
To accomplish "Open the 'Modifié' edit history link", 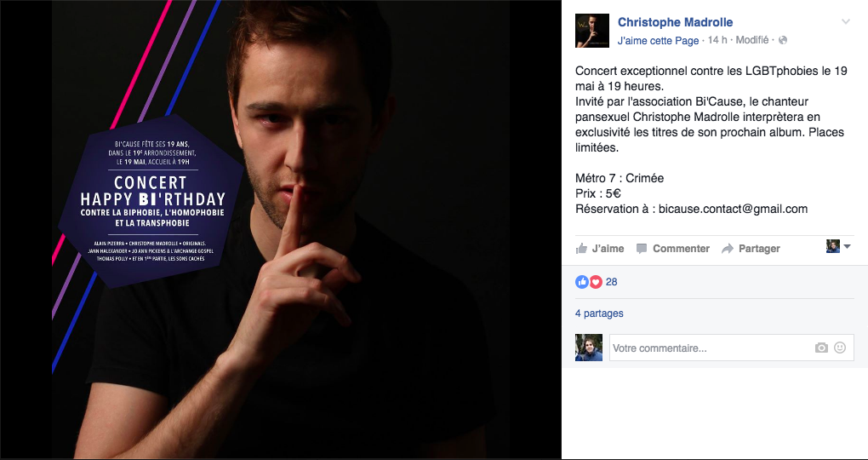I will coord(751,40).
